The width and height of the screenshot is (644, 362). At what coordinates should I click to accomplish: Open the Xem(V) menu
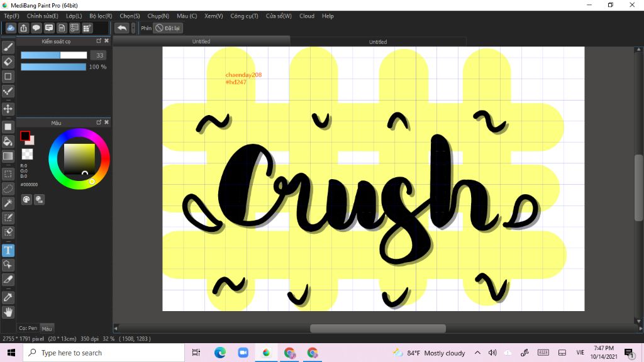pos(214,16)
